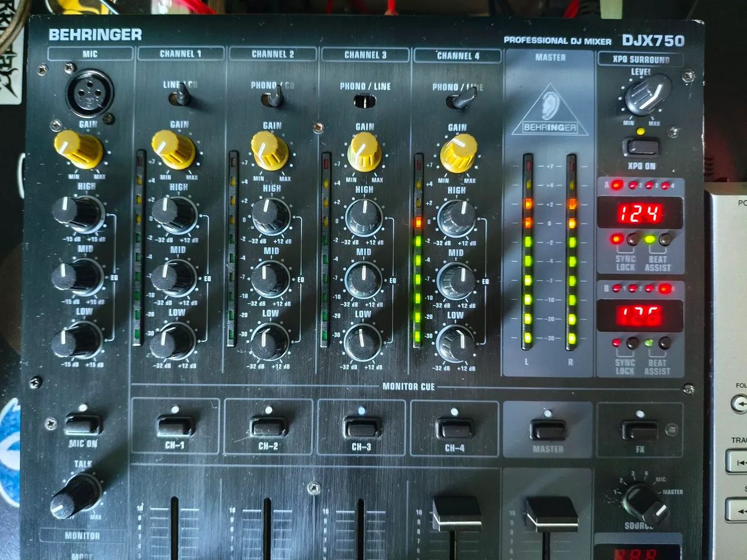Turn the SOURCE selector knob
Screen dimensions: 747x560
[x=644, y=504]
